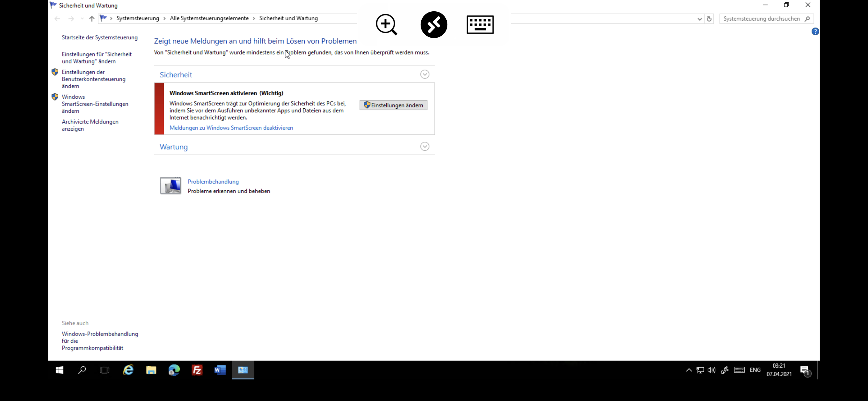
Task: Open the address bar history dropdown
Action: point(700,19)
